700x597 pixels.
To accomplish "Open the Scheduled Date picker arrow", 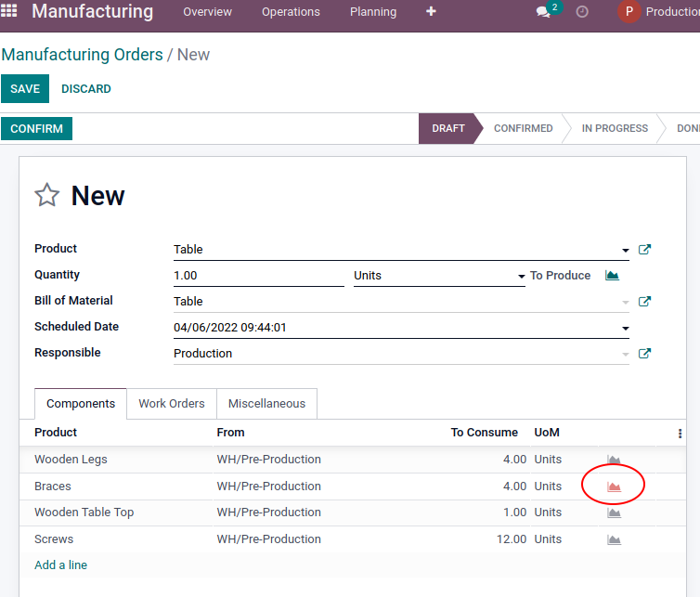I will click(626, 328).
